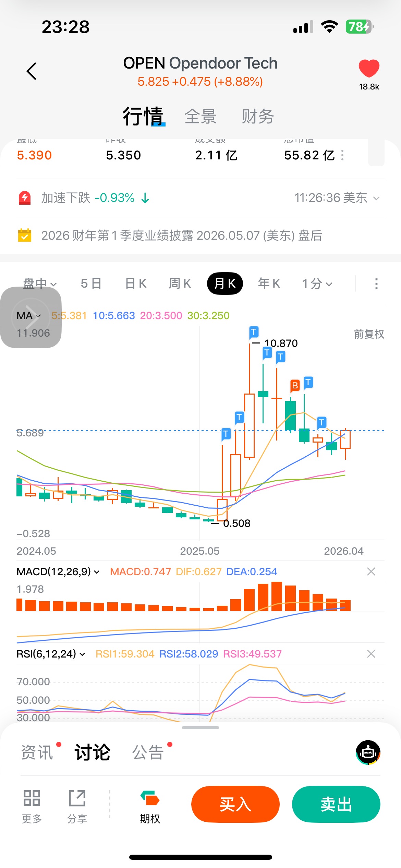Open the AI robot assistant icon
The image size is (401, 868).
[368, 752]
